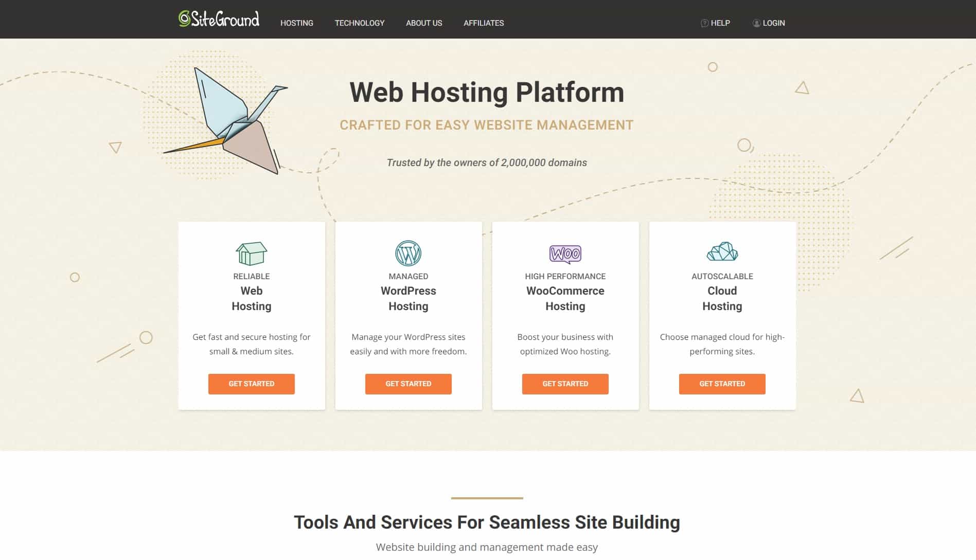The height and width of the screenshot is (560, 976).
Task: Select the Web Hosting card title
Action: point(252,298)
